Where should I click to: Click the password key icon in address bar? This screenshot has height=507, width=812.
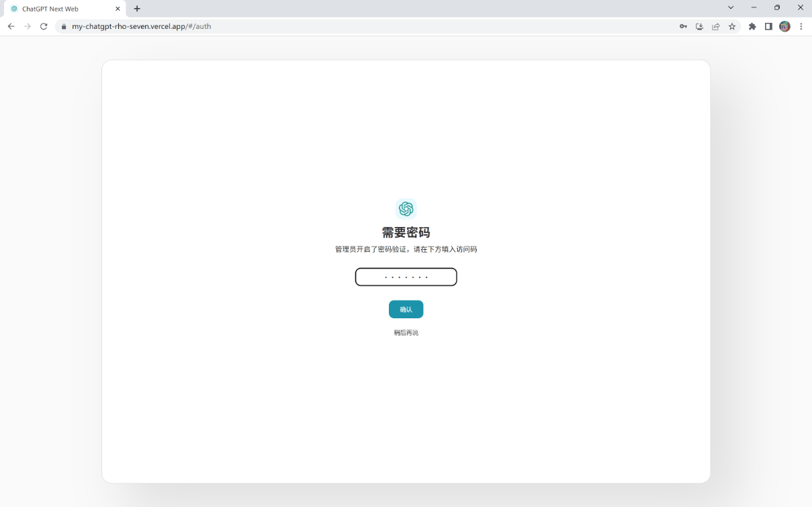tap(683, 27)
